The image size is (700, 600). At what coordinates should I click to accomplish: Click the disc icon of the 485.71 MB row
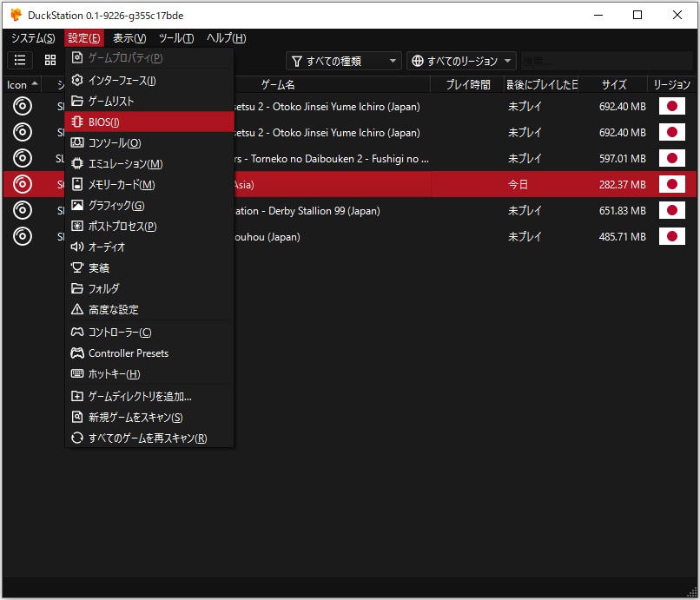23,236
